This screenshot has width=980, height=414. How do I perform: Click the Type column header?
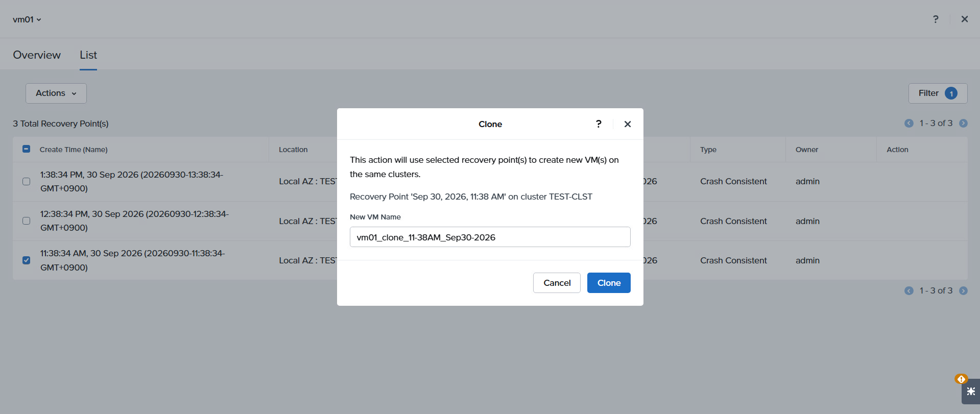click(x=708, y=150)
